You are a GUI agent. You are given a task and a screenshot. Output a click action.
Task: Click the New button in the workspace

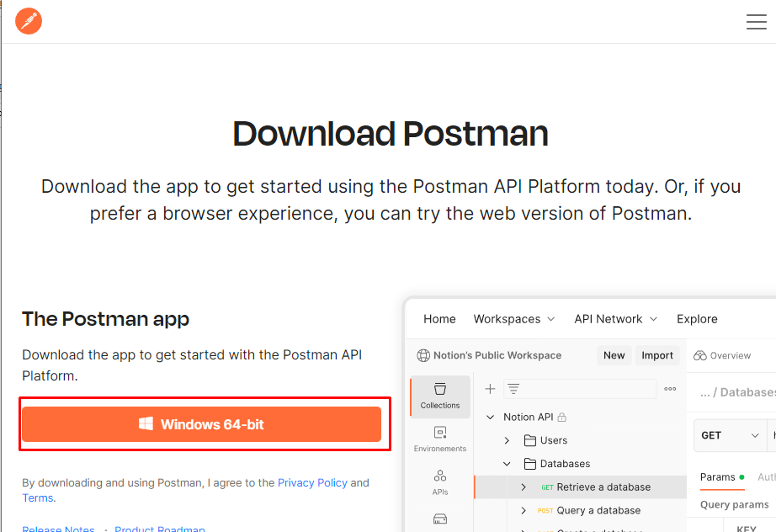click(614, 355)
